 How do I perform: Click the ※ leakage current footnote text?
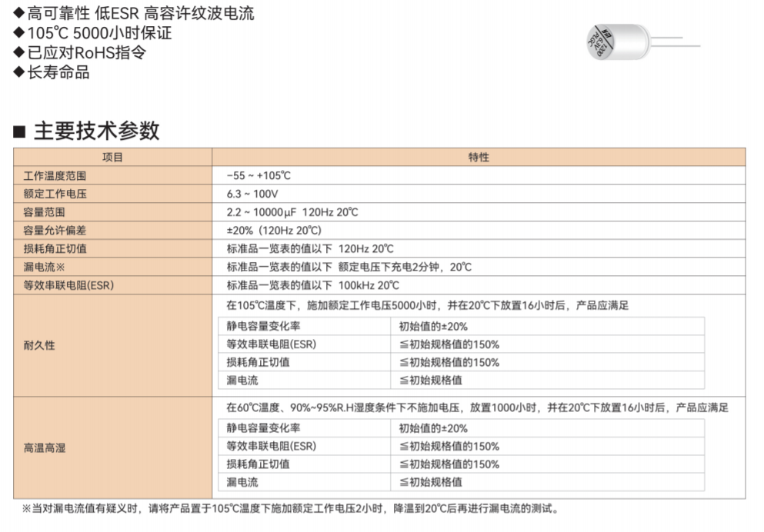tap(290, 509)
